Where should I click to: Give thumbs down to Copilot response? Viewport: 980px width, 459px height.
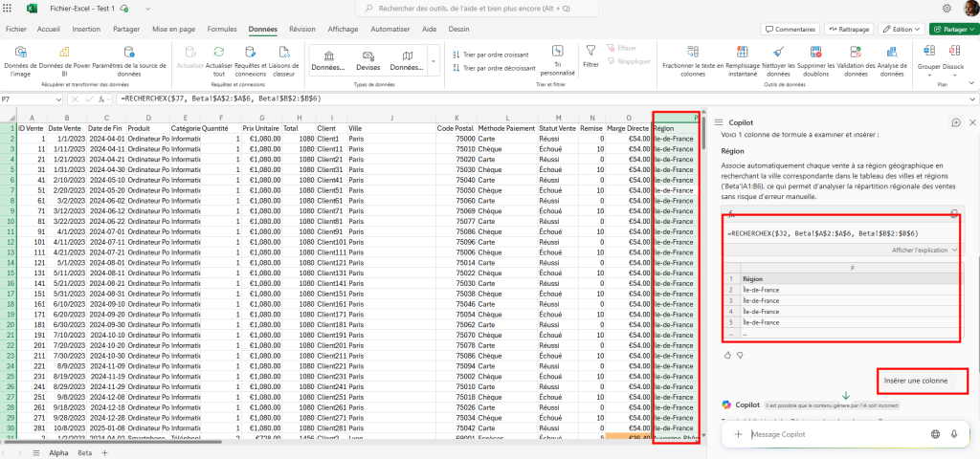[740, 355]
